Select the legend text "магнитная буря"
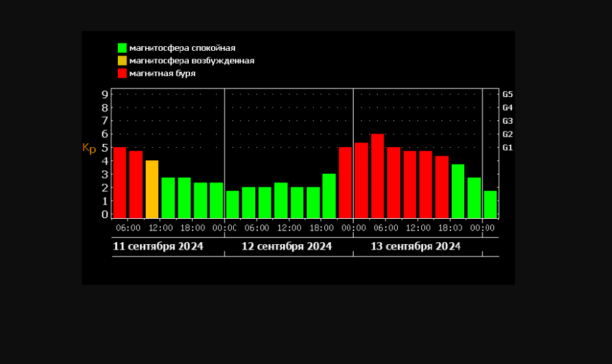Image resolution: width=612 pixels, height=364 pixels. click(x=162, y=74)
